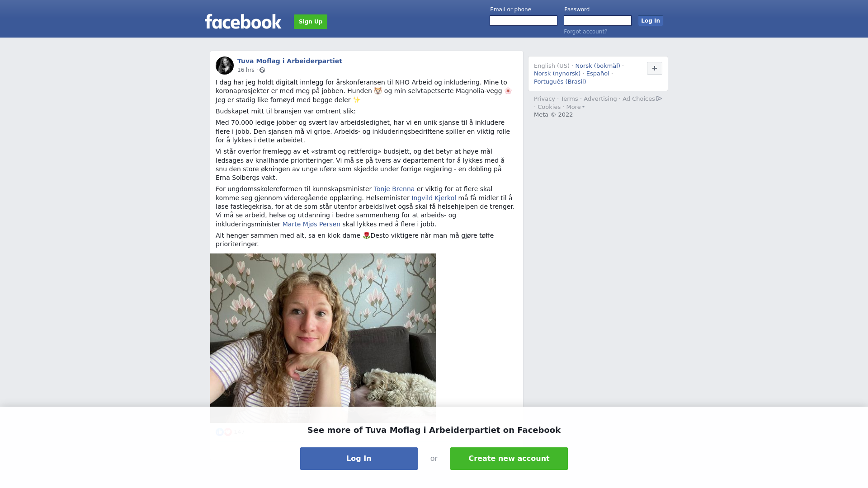Click the Email or phone input field
This screenshot has width=868, height=488.
pyautogui.click(x=524, y=21)
